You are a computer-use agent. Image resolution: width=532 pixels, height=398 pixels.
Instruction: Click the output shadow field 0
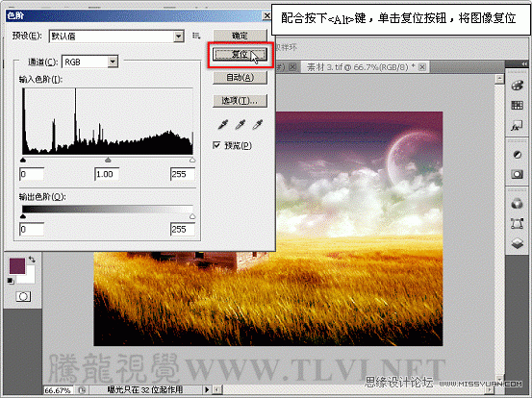32,230
